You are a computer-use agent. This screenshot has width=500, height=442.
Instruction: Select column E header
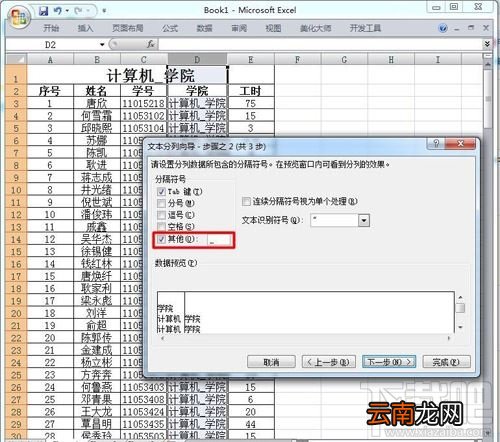point(251,60)
